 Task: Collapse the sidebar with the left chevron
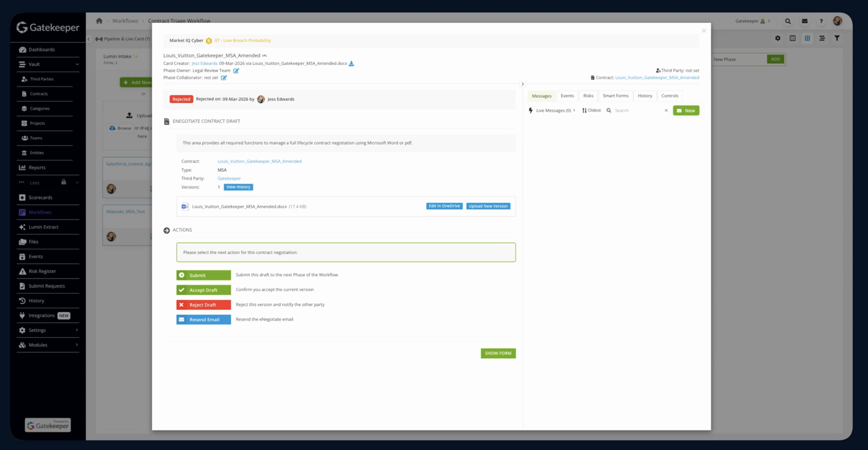(x=89, y=39)
